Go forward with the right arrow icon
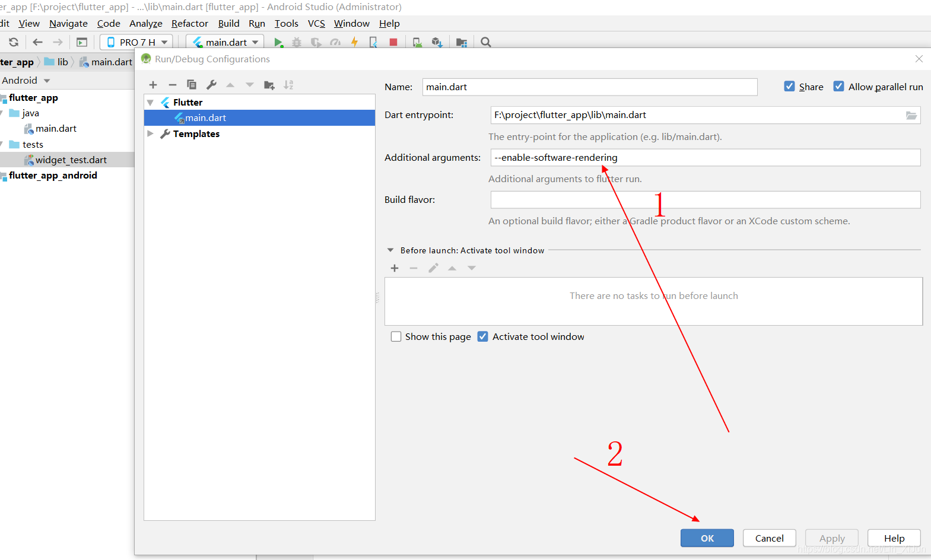 [x=58, y=42]
